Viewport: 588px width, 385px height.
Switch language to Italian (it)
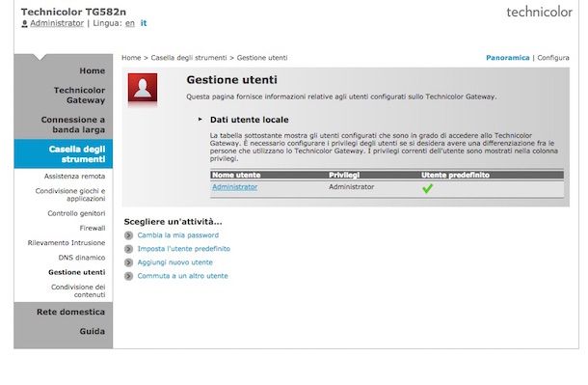[144, 23]
